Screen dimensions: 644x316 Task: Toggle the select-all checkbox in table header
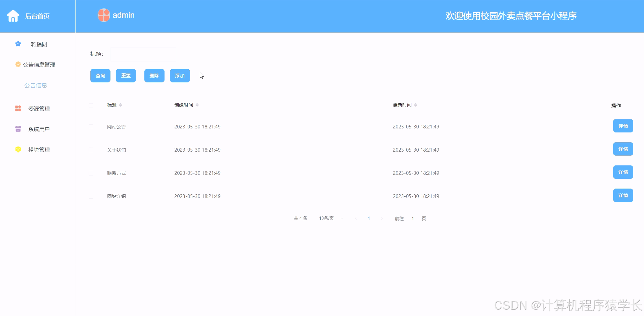(x=91, y=106)
